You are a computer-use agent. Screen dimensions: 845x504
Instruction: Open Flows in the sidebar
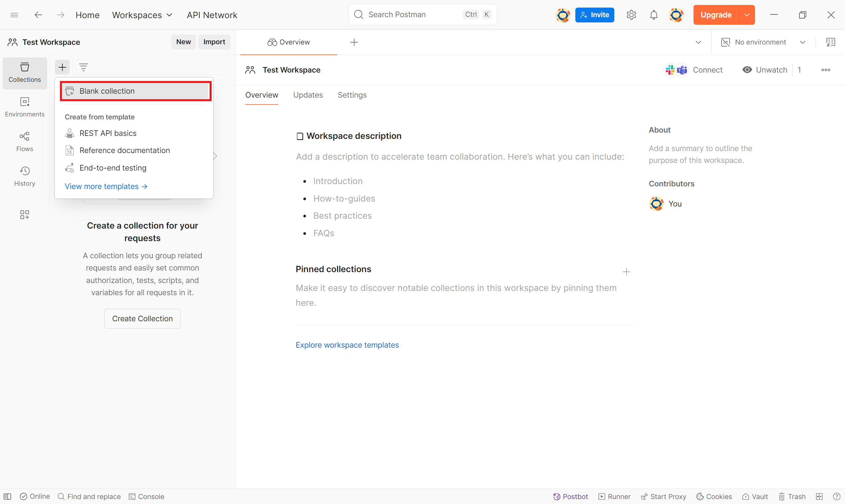pos(25,142)
